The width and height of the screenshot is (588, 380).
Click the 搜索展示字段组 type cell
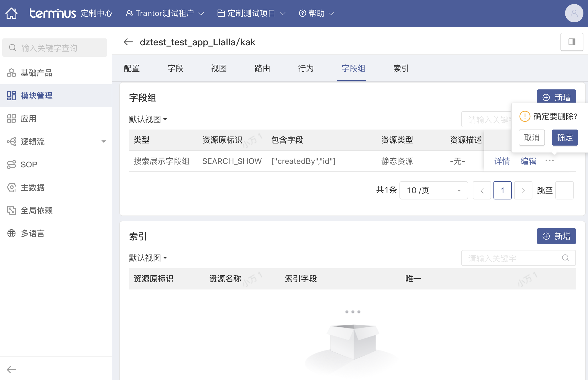(162, 161)
